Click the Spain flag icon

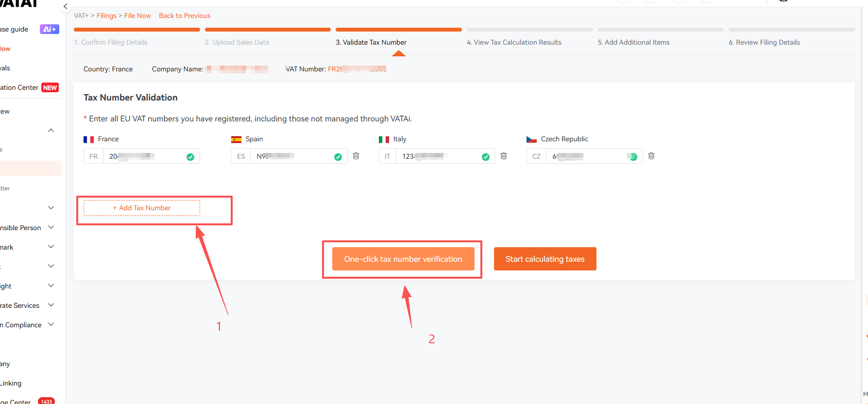click(236, 139)
